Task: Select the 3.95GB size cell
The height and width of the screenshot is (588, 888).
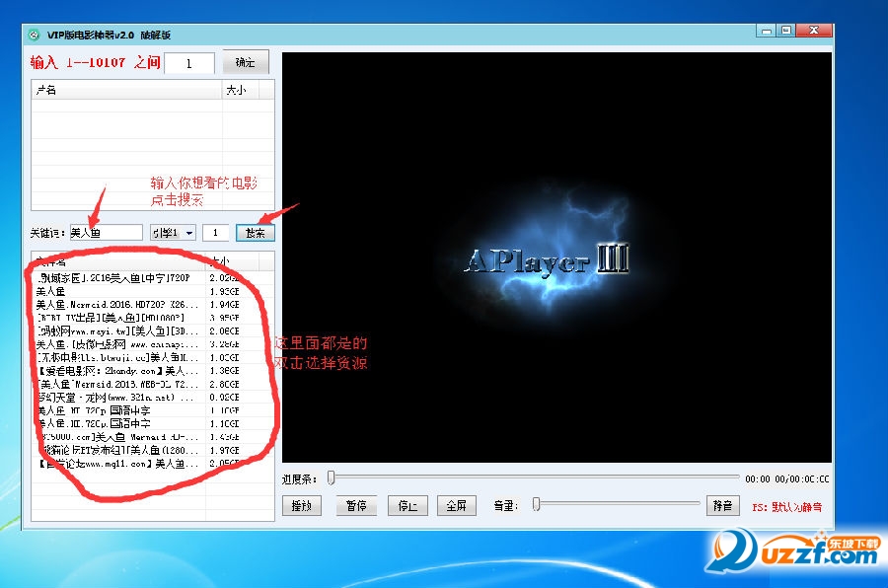Action: pyautogui.click(x=224, y=318)
